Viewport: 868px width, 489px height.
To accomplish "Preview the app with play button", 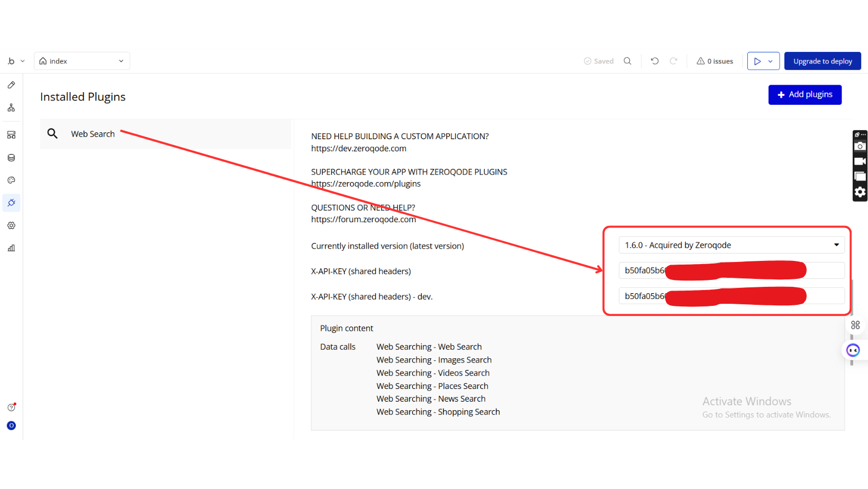I will (x=757, y=61).
